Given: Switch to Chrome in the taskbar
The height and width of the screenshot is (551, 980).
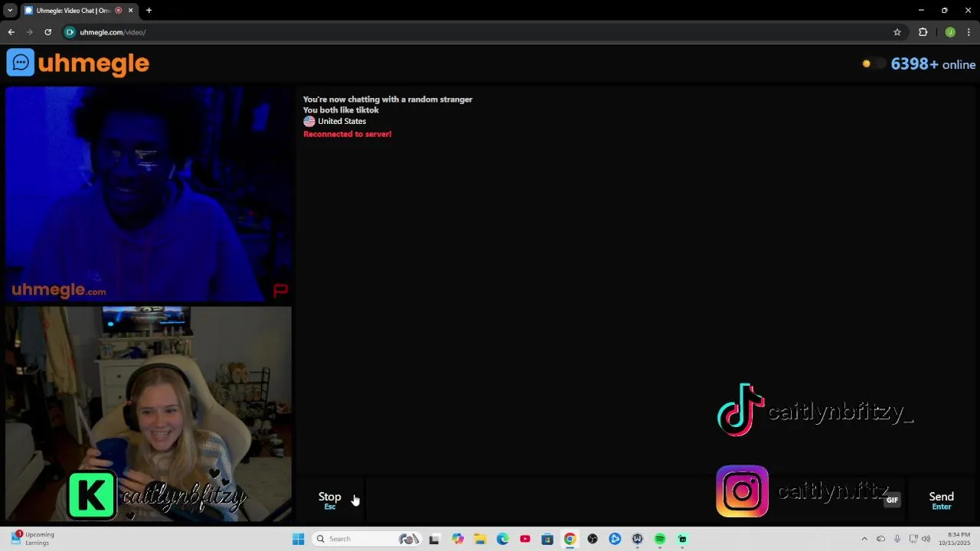Looking at the screenshot, I should coord(570,539).
